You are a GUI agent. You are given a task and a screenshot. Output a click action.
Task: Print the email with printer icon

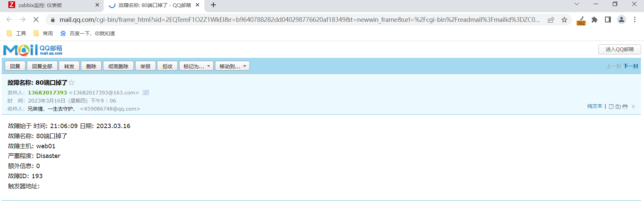(625, 107)
